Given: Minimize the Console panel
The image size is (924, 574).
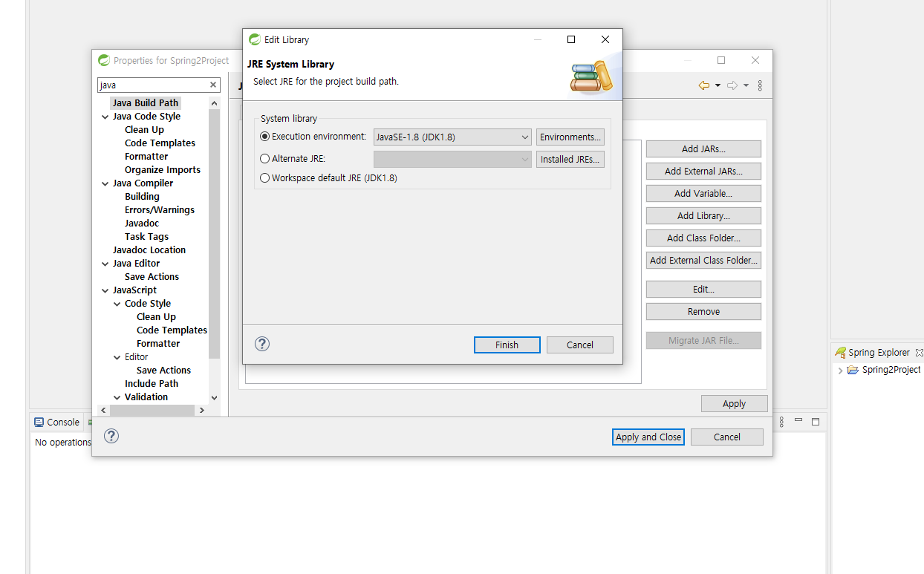Looking at the screenshot, I should (x=798, y=420).
